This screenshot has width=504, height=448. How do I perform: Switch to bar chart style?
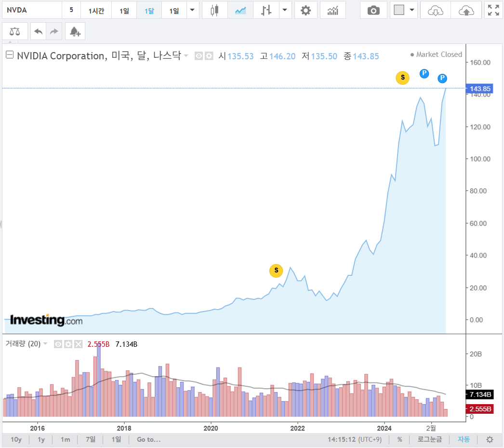266,10
